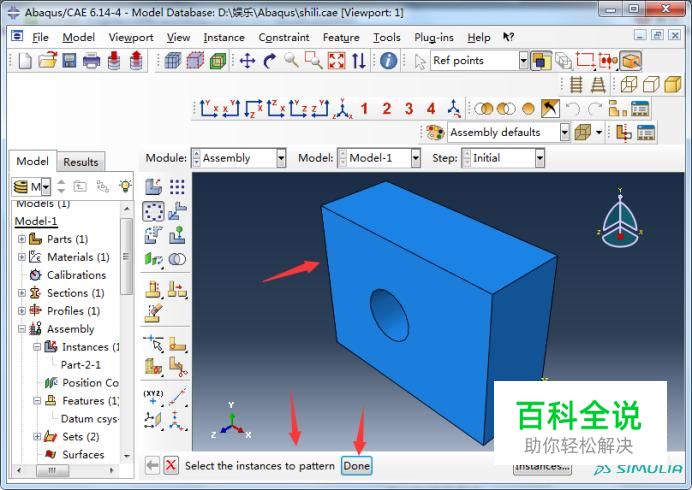Open the File menu
The image size is (692, 490).
pos(40,38)
